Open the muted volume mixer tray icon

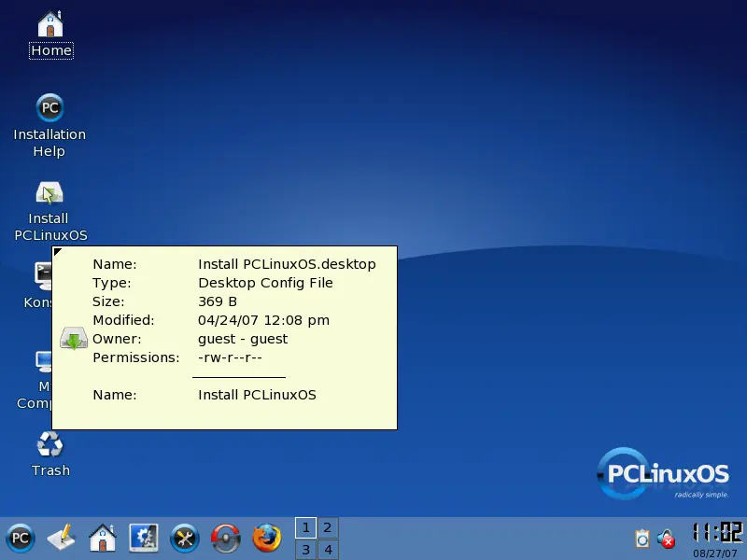pyautogui.click(x=666, y=539)
